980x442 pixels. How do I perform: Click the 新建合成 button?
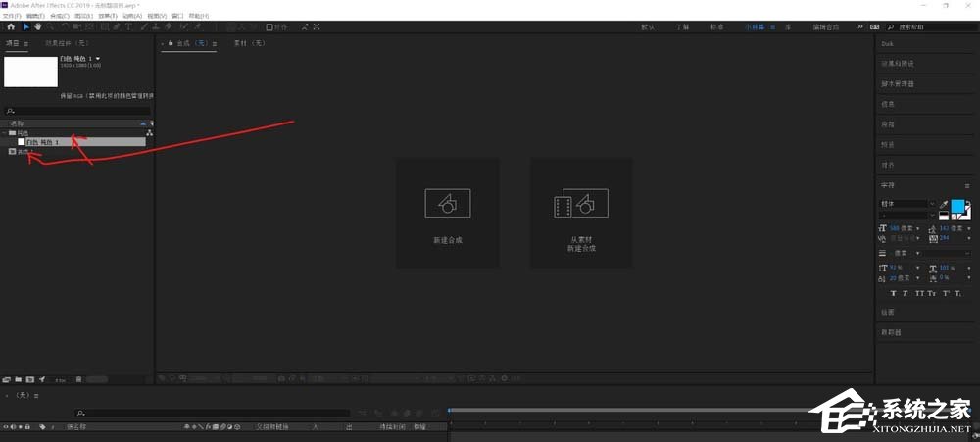[x=448, y=213]
